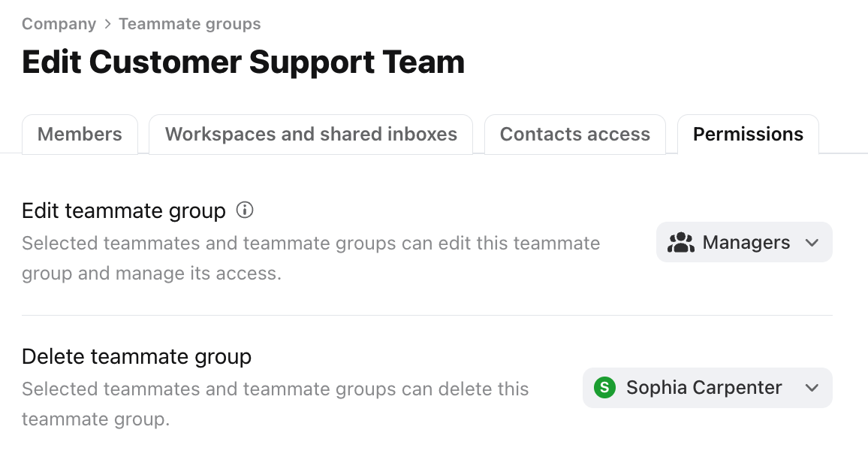868x463 pixels.
Task: Select the Permissions tab
Action: coord(748,134)
